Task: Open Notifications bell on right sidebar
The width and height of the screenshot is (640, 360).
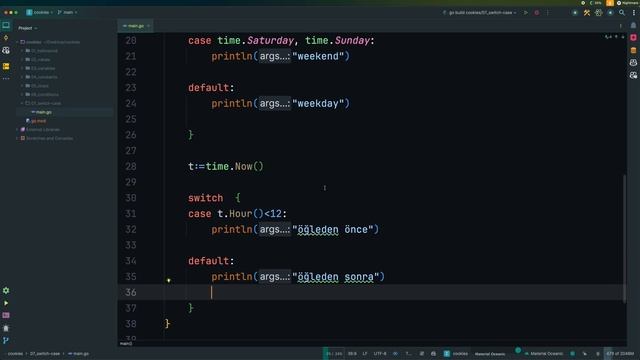Action: 633,25
